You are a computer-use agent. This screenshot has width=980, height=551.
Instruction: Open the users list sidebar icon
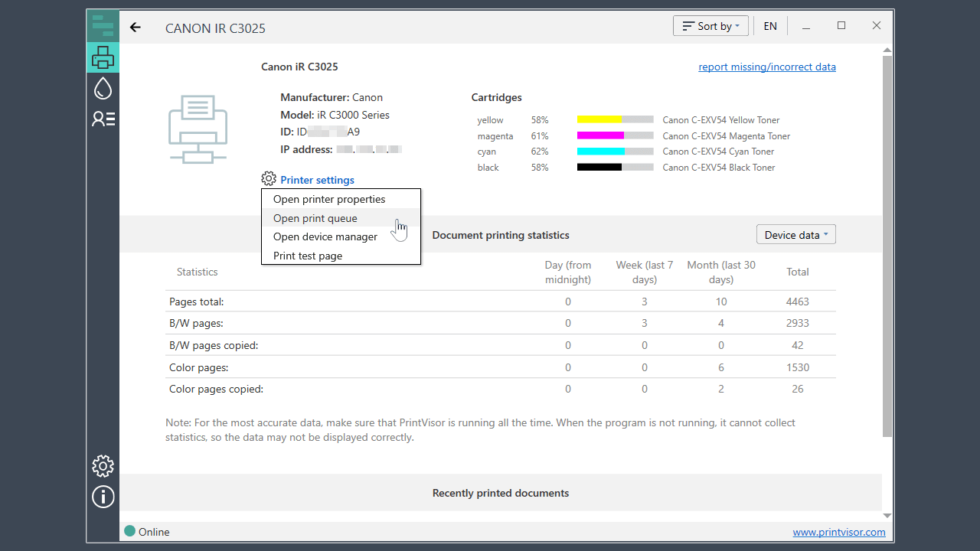coord(103,119)
